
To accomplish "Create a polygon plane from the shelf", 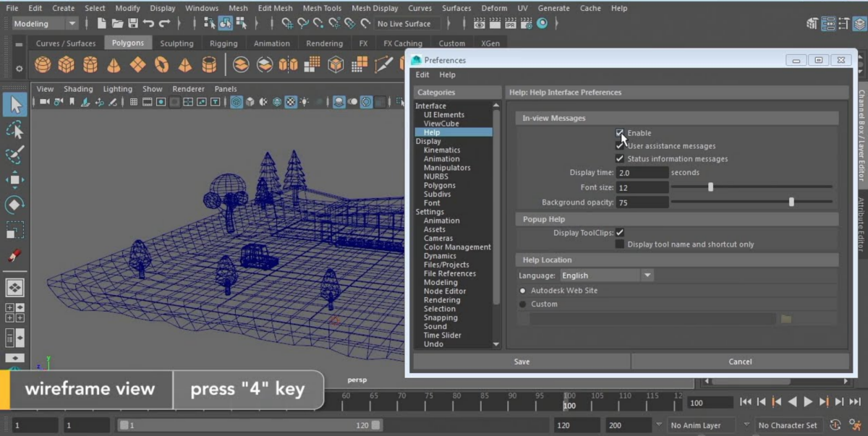I will click(137, 65).
